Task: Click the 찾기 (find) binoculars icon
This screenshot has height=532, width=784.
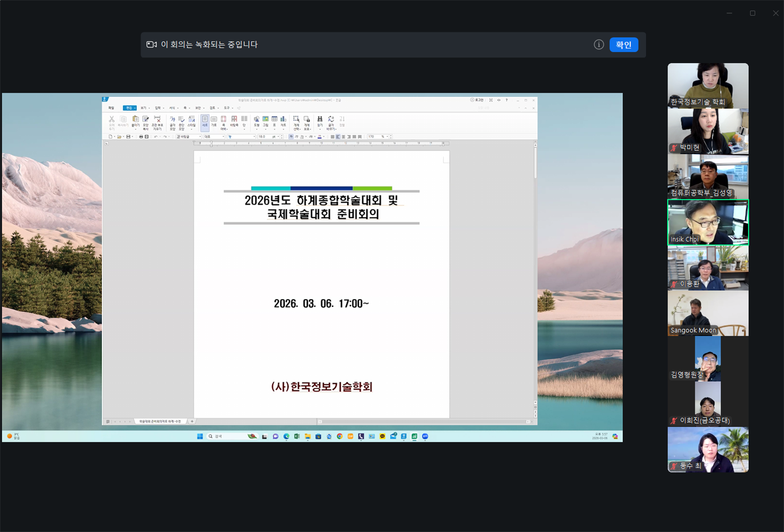Action: tap(320, 120)
